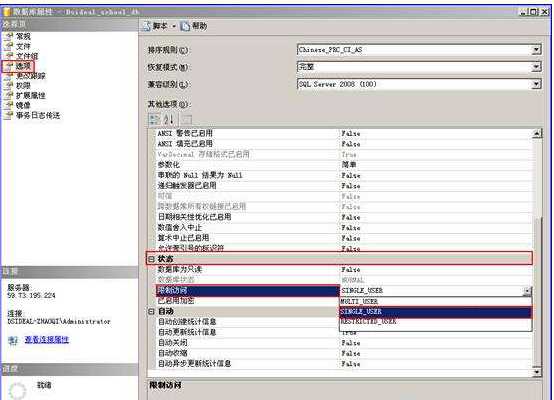This screenshot has height=400, width=554.
Task: Switch property grid to categorized view
Action: [154, 119]
